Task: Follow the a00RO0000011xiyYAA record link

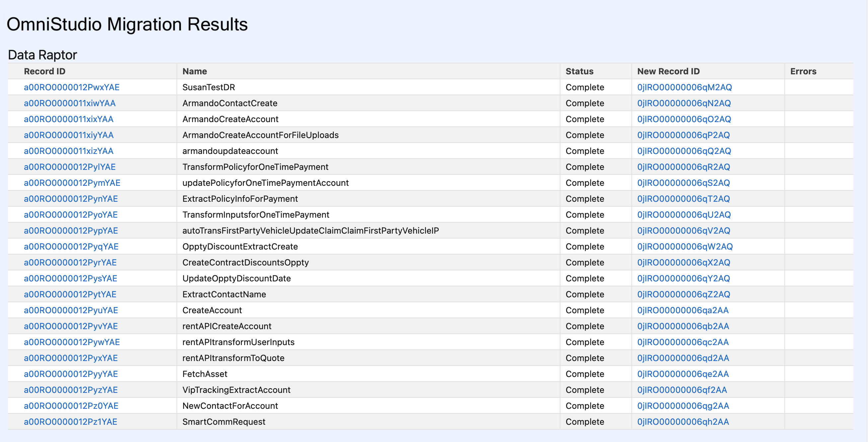Action: coord(68,135)
